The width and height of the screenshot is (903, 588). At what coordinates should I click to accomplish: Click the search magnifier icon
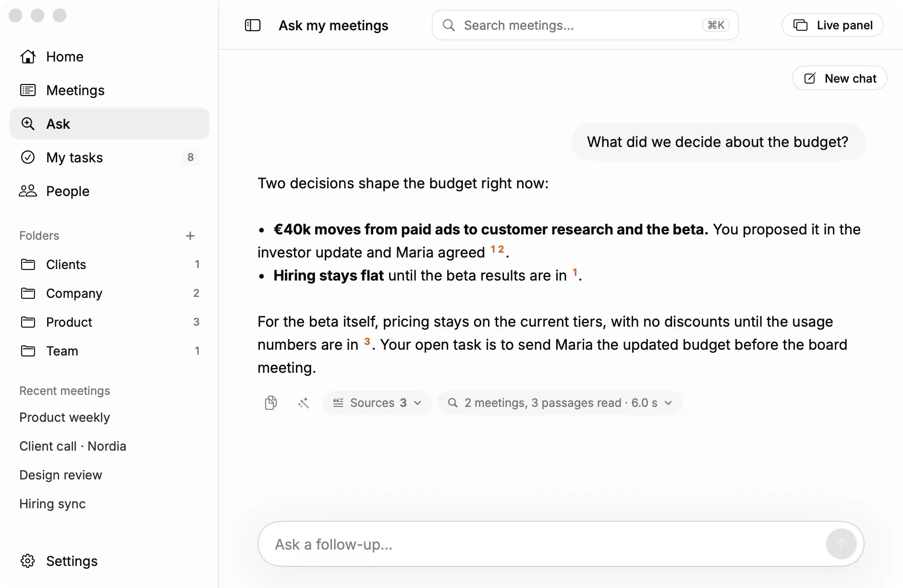point(449,25)
